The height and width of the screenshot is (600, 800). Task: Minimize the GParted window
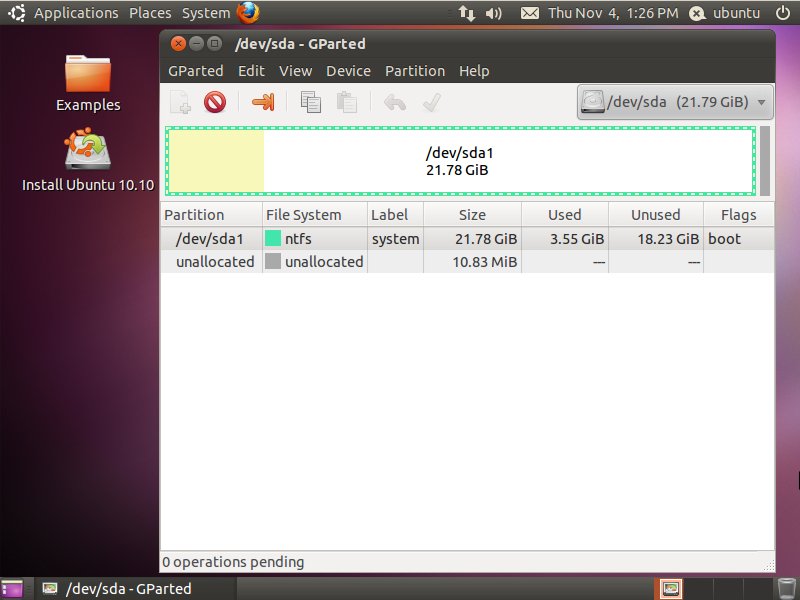(x=196, y=44)
